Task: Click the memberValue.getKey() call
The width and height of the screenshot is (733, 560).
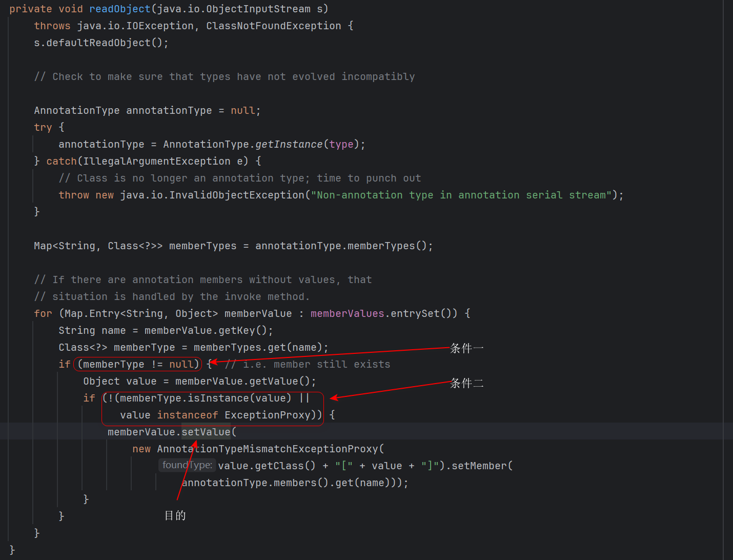Action: 206,330
